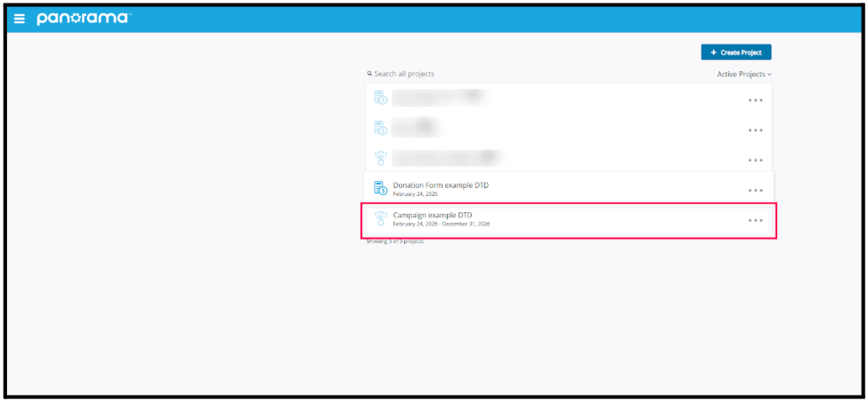Open the third project's three-dot menu
The image size is (868, 401).
(x=755, y=160)
